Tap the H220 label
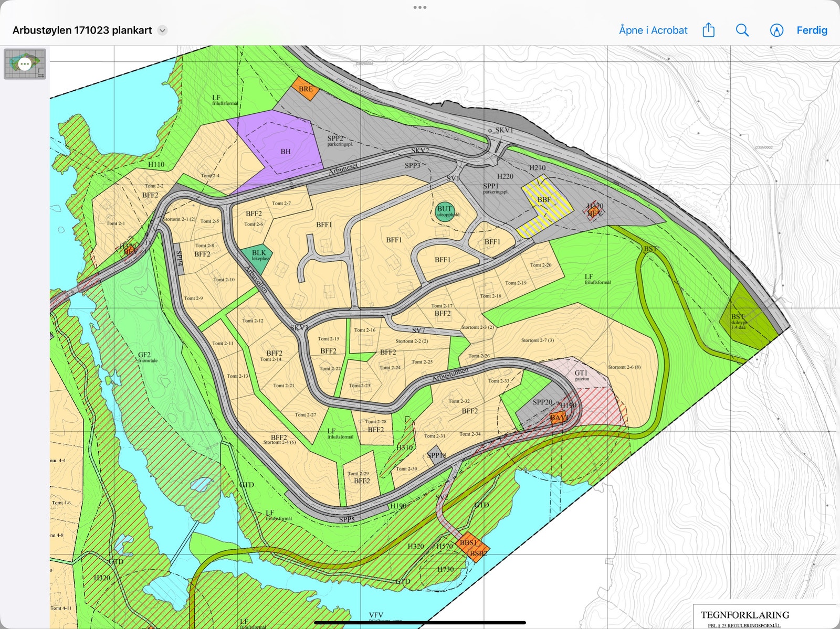The image size is (840, 629). pos(505,176)
